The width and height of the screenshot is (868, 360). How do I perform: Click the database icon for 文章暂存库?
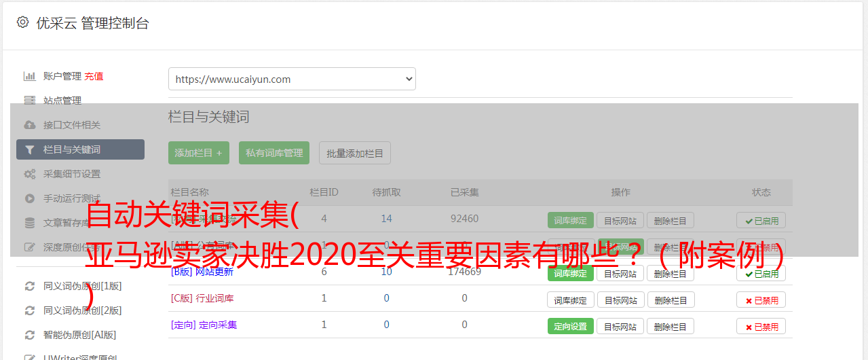[29, 223]
